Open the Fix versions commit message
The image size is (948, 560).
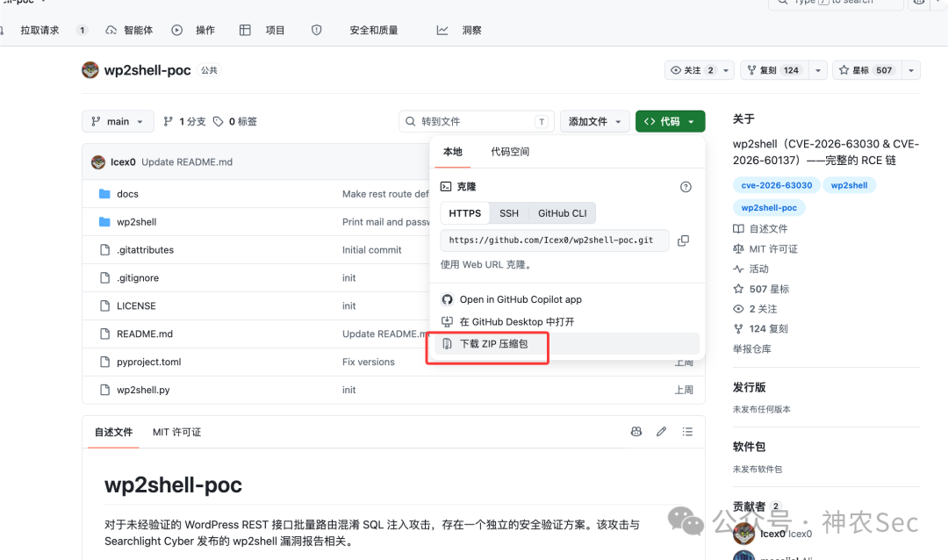[368, 362]
